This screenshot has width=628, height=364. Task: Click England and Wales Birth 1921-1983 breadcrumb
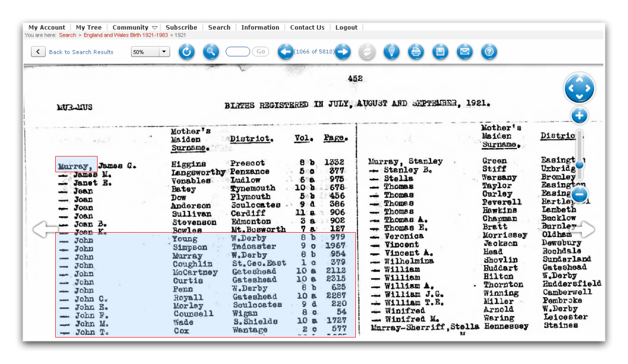(126, 35)
